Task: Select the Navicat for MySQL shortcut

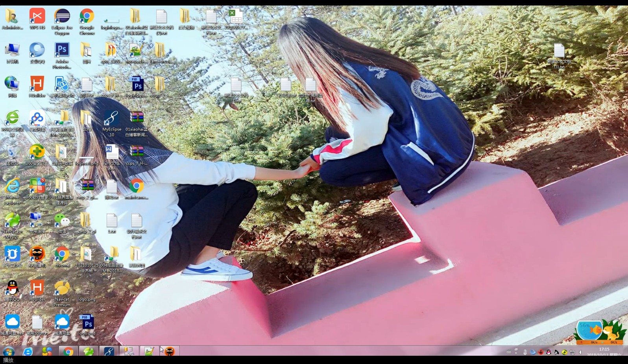Action: click(12, 226)
